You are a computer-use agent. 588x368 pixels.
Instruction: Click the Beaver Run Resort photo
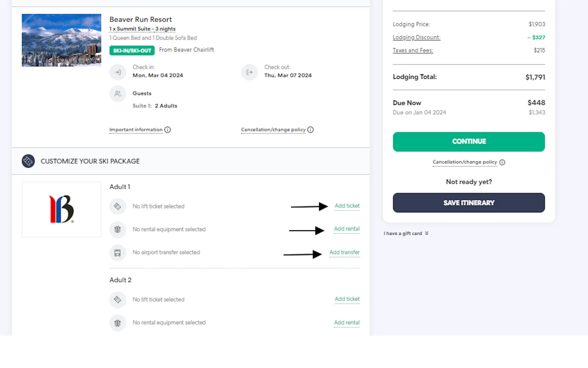(x=61, y=40)
